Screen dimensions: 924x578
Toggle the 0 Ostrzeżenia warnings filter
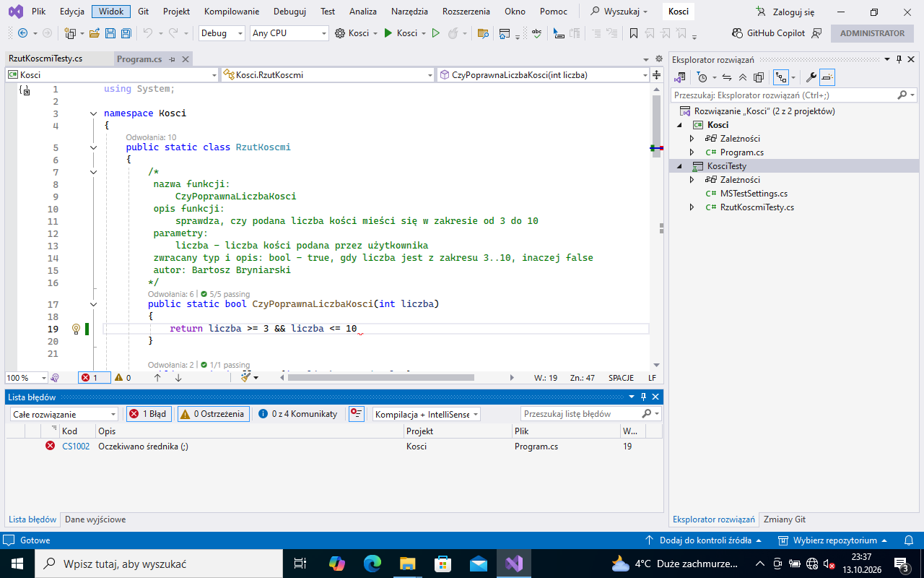click(214, 414)
